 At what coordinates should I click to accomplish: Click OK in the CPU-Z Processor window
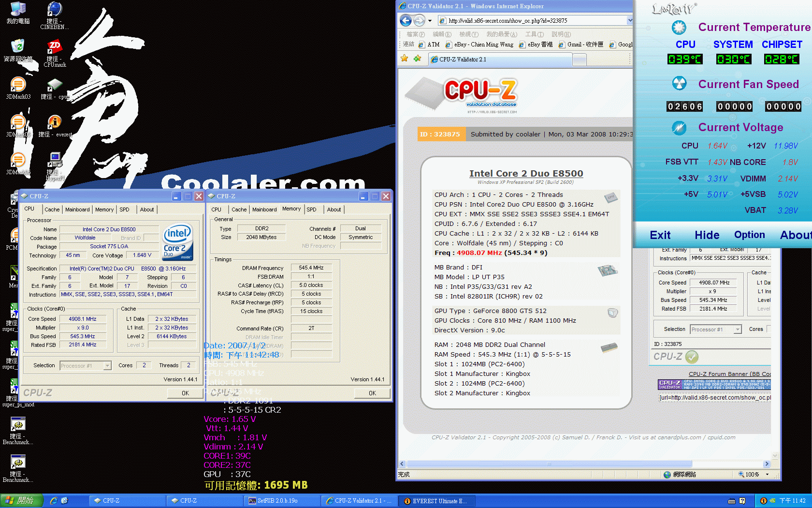(185, 393)
